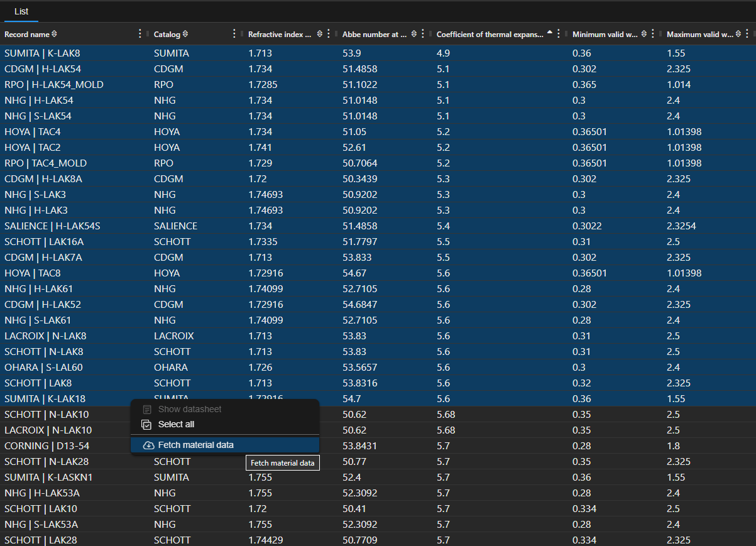This screenshot has height=546, width=756.
Task: Select the SUMITA | K-LASKN1 record
Action: tap(378, 477)
